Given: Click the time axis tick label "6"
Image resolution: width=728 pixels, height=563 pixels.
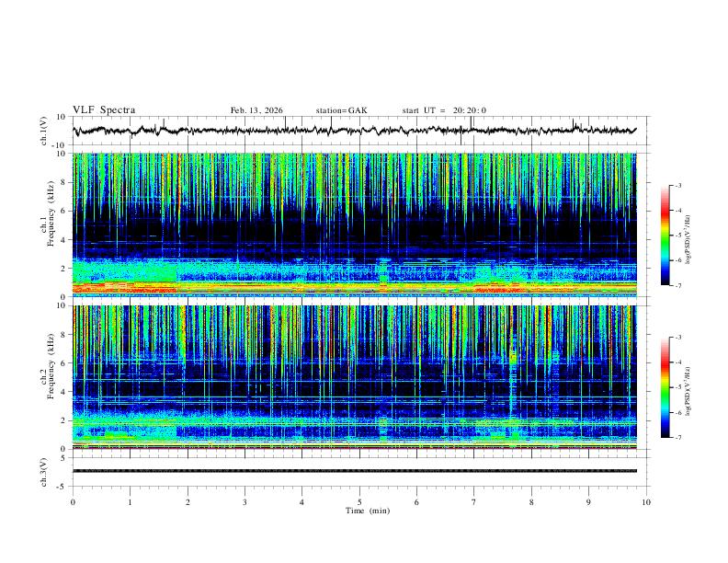Looking at the screenshot, I should (417, 502).
